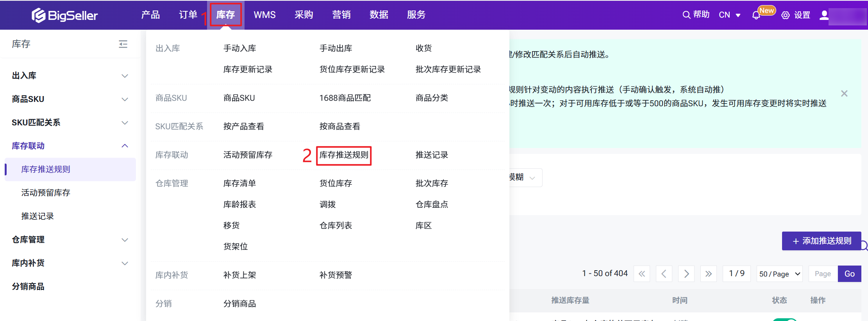Open the notification bell icon
Image resolution: width=868 pixels, height=321 pixels.
click(756, 15)
